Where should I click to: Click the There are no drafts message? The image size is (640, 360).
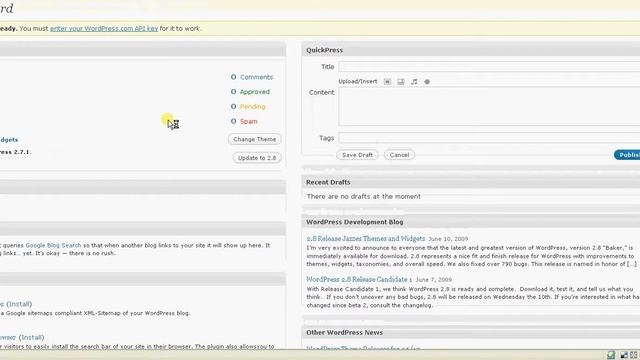click(364, 196)
